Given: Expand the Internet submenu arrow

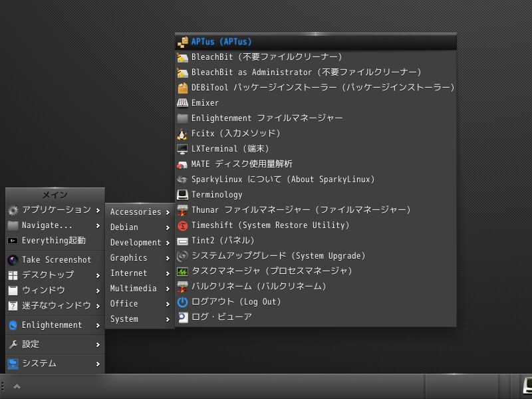Looking at the screenshot, I should tap(168, 273).
